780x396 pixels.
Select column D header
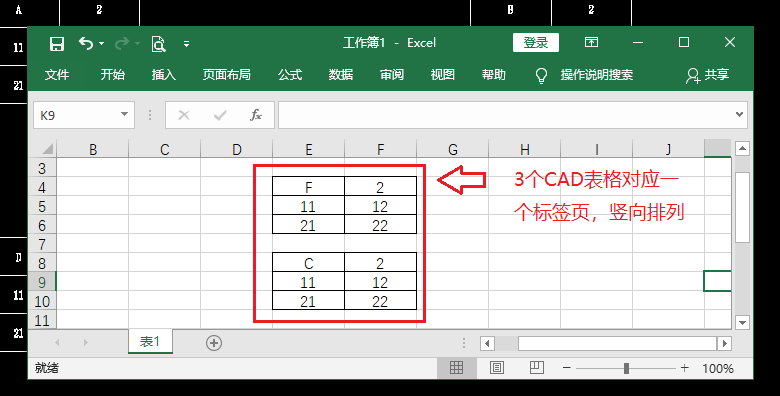[x=237, y=149]
